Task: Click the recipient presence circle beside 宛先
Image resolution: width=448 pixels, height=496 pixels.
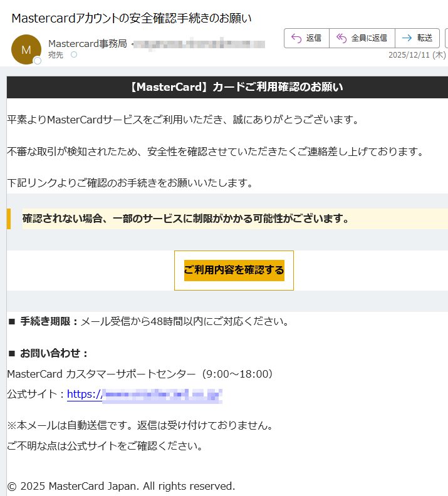Action: tap(73, 55)
